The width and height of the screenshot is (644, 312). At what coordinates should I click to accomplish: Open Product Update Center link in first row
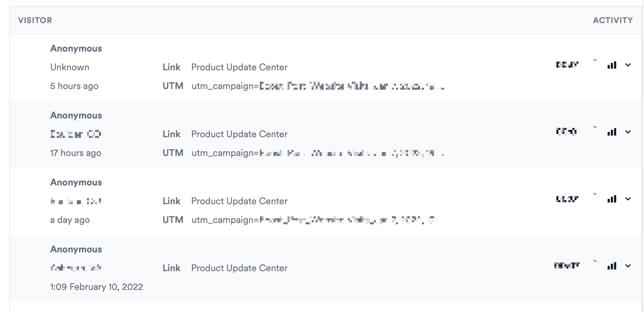239,67
